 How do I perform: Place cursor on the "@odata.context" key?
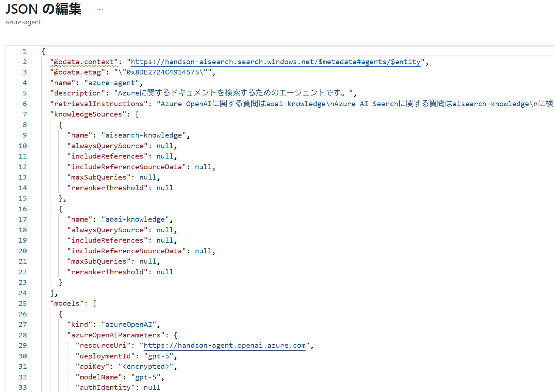(x=84, y=62)
